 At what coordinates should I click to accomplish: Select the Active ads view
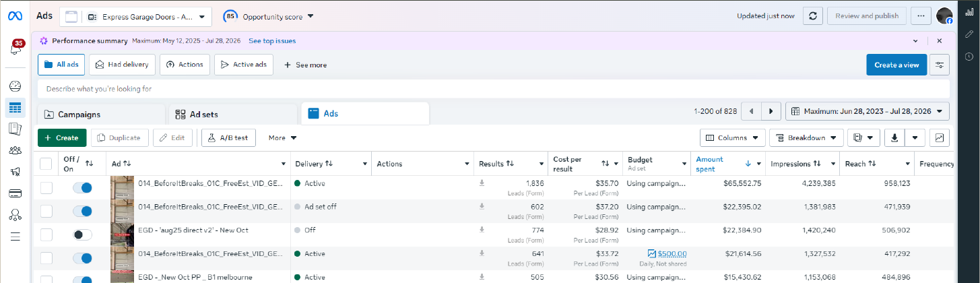pos(244,65)
